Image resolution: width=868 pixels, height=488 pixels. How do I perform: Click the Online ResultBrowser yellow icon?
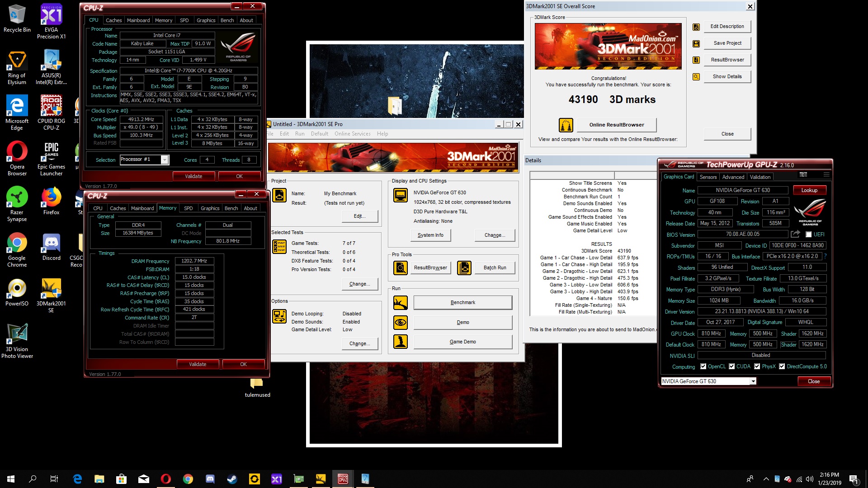pyautogui.click(x=566, y=125)
